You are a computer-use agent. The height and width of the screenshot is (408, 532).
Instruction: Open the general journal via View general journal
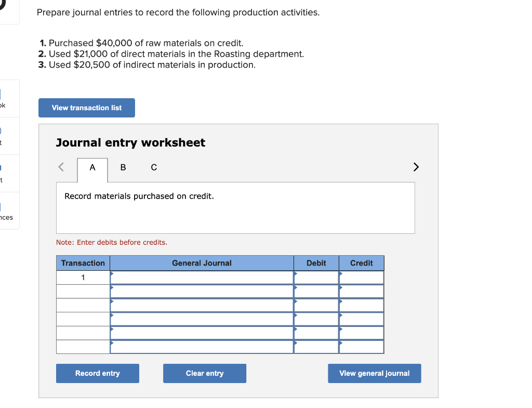coord(374,373)
